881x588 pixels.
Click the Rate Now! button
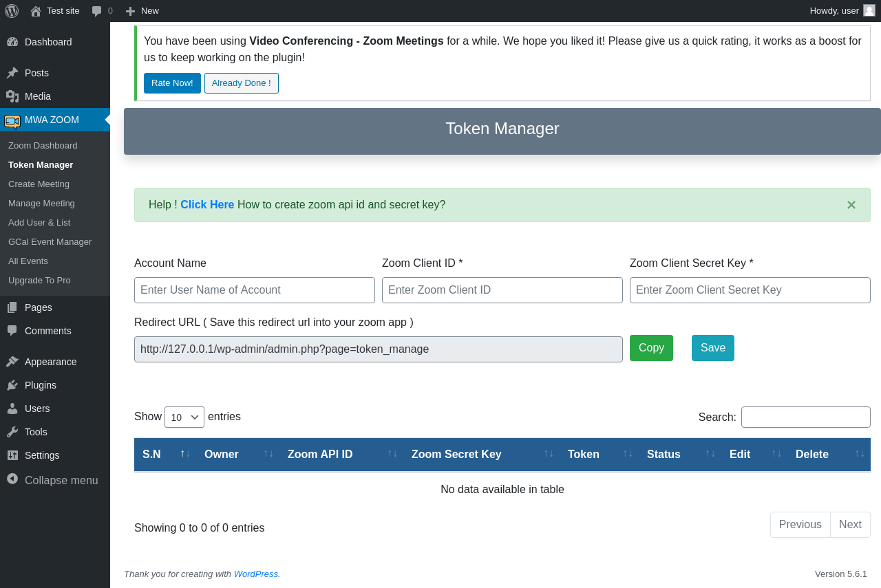pos(172,83)
